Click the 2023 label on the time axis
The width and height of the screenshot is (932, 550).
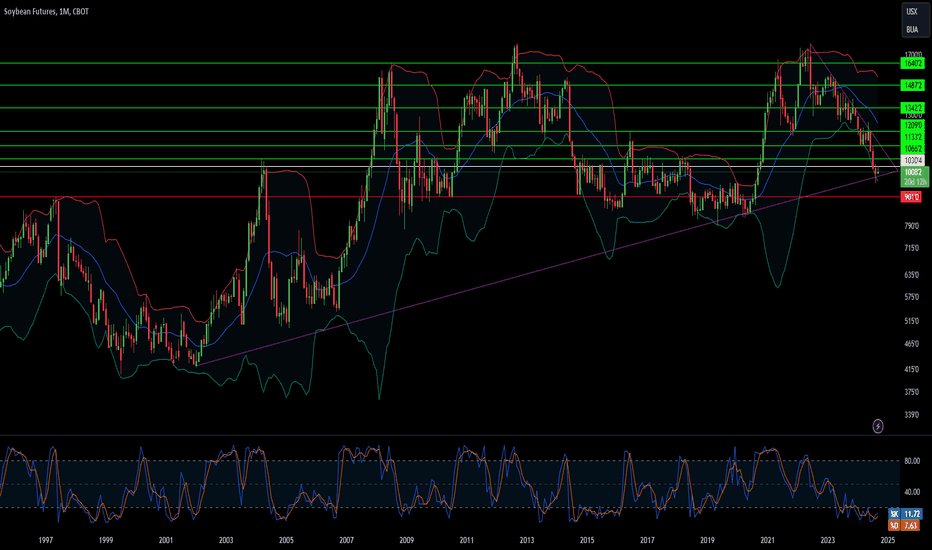(x=827, y=540)
